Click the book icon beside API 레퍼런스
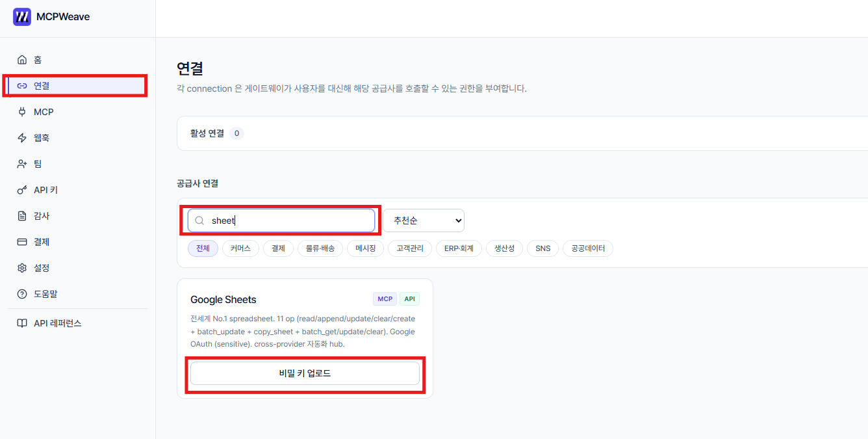This screenshot has width=868, height=439. point(22,323)
